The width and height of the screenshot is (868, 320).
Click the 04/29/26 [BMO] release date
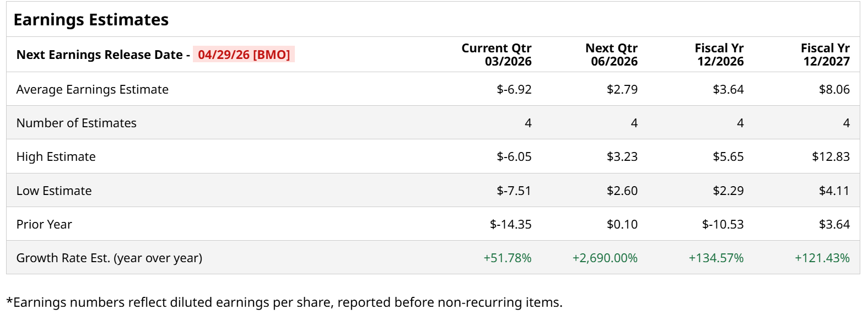point(244,55)
